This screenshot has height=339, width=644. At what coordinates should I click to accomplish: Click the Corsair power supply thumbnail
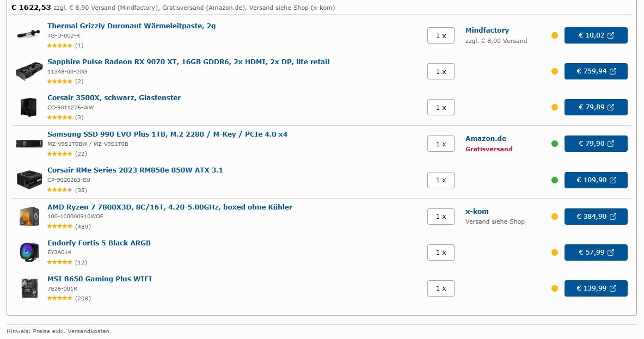pyautogui.click(x=29, y=180)
